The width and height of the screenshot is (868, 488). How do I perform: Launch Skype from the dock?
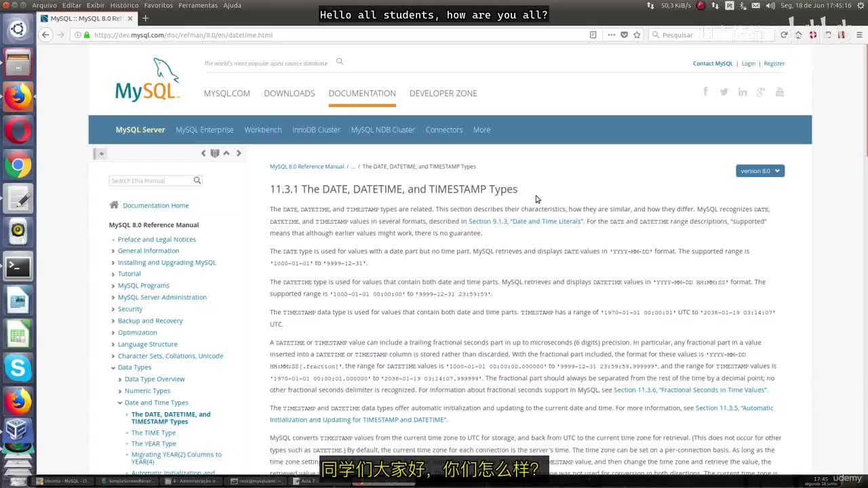point(18,369)
